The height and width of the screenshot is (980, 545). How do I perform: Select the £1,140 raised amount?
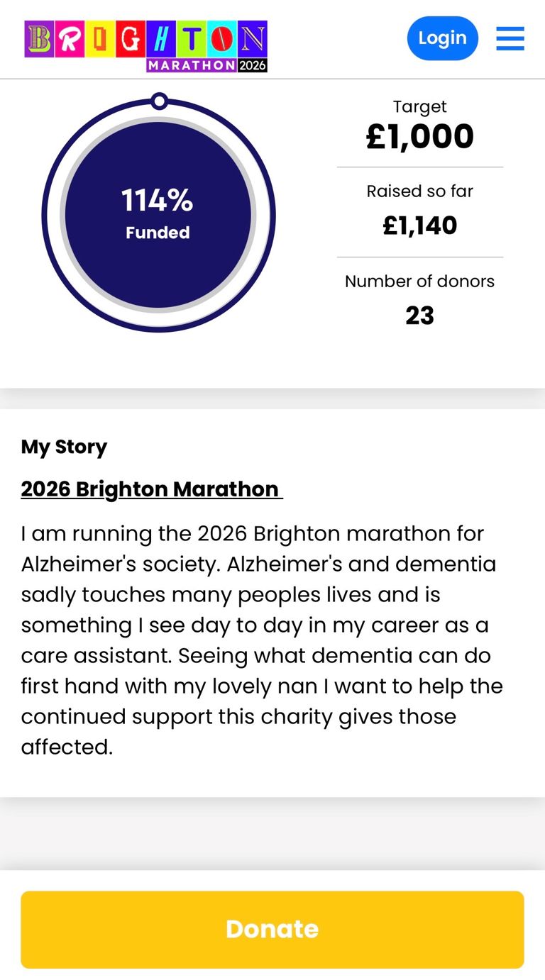(x=419, y=225)
